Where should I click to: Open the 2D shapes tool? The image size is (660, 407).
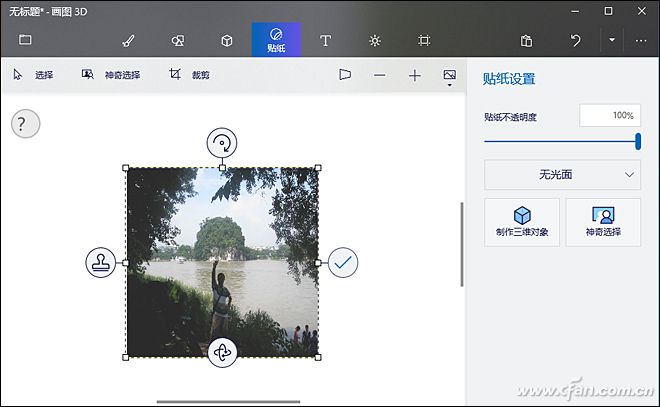click(x=178, y=40)
